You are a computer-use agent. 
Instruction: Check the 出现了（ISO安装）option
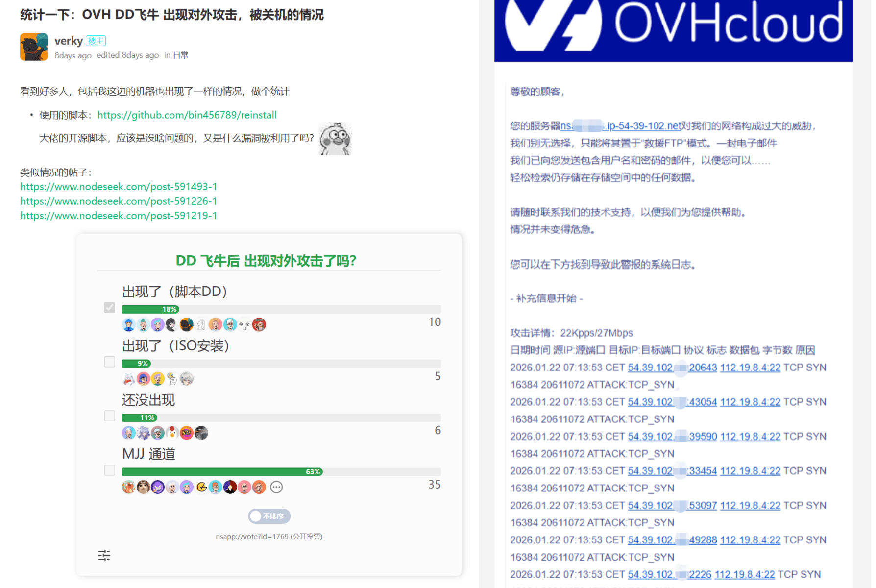[110, 362]
